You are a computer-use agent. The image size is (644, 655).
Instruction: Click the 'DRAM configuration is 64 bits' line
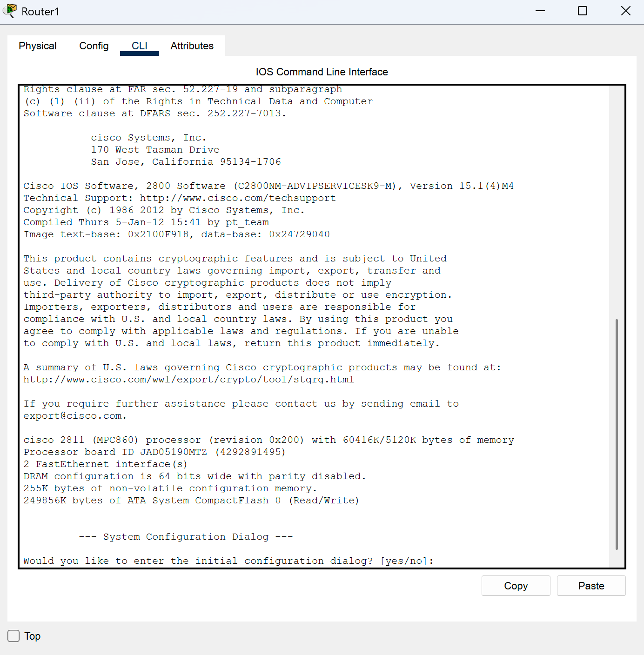click(x=195, y=476)
